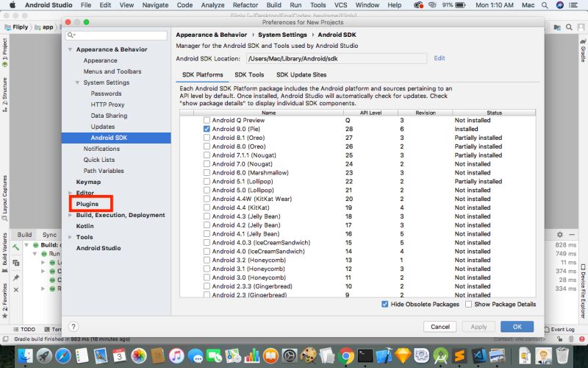Open search options dropdown in settings search
Viewport: 588px width, 368px height.
[x=71, y=35]
